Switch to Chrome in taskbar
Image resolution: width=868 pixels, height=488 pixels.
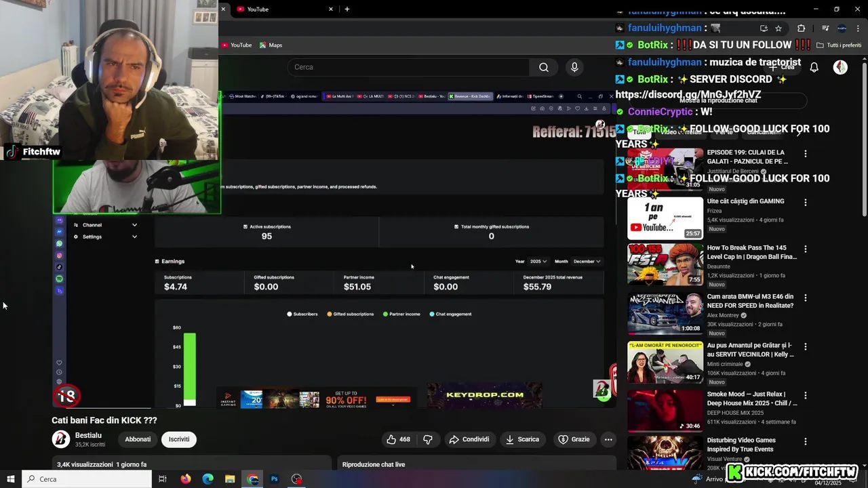pos(253,479)
